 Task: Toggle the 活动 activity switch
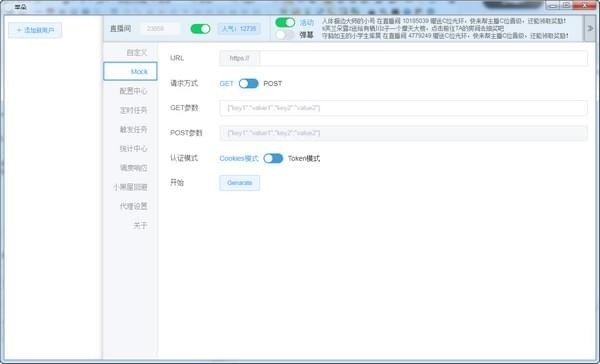[x=285, y=22]
